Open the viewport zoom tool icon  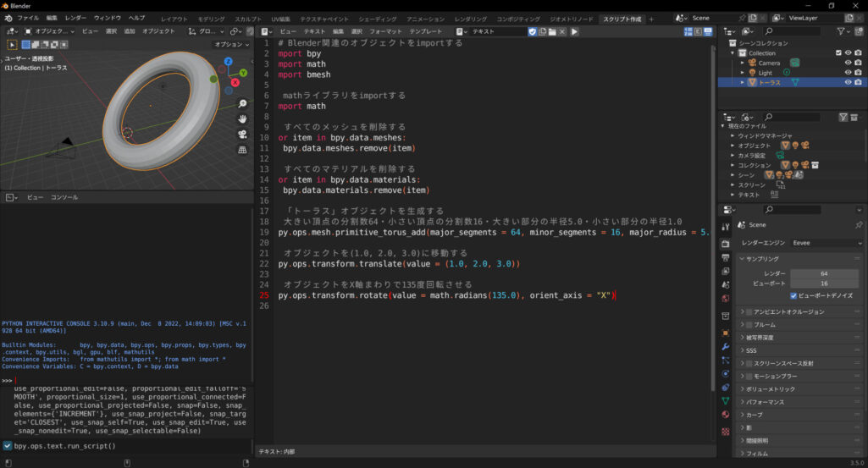(242, 104)
